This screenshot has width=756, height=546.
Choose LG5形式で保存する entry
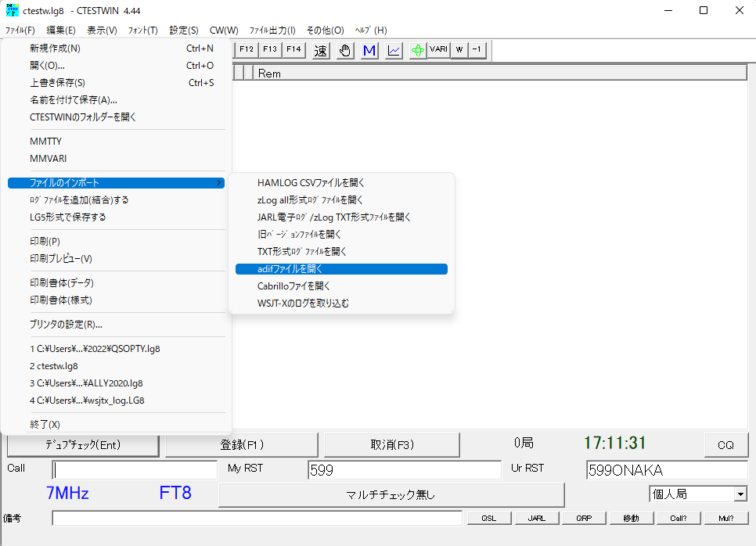(116, 217)
